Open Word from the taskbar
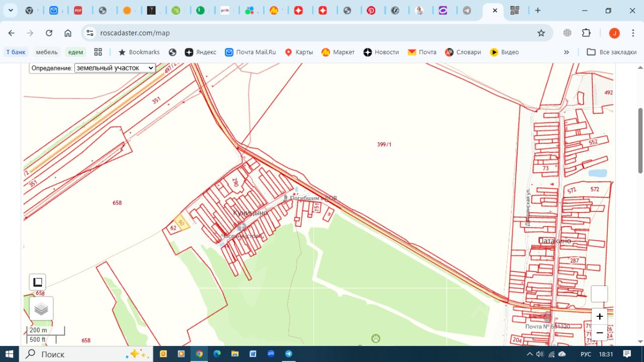 [x=253, y=354]
